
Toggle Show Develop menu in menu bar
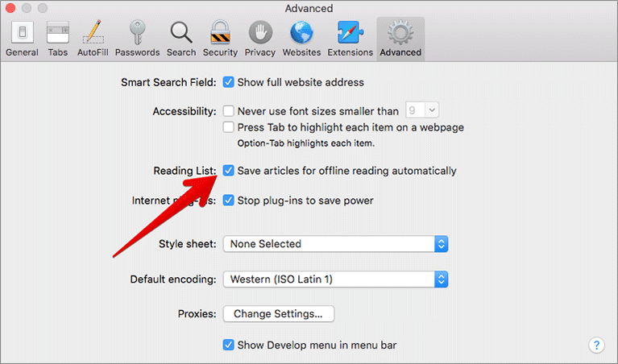pos(229,345)
